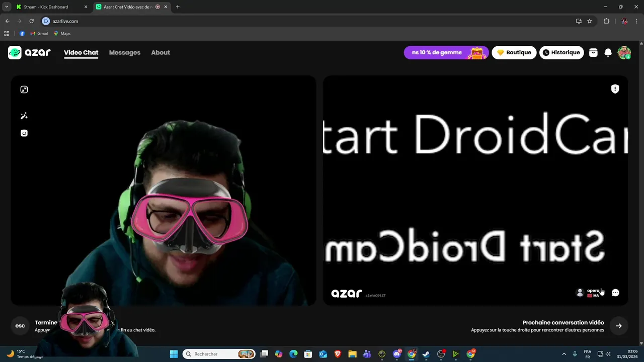Click the esc button to end chat
Viewport: 644px width, 362px height.
coord(20,326)
